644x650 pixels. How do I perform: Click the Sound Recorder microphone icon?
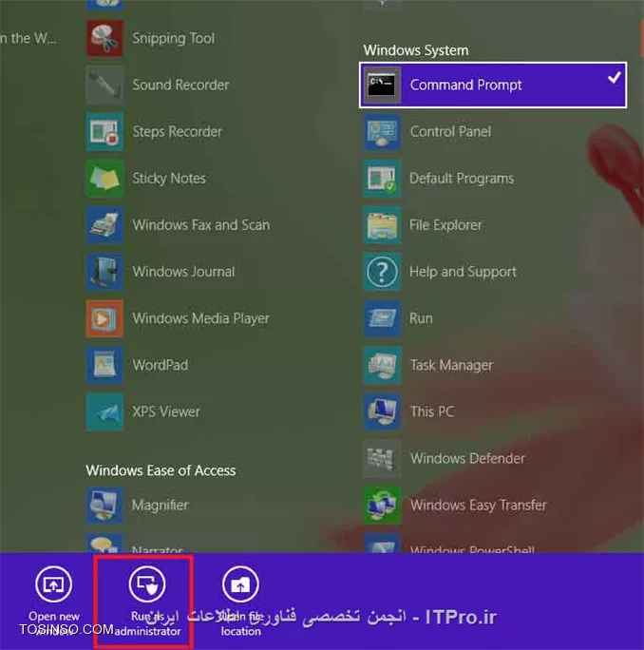point(104,85)
